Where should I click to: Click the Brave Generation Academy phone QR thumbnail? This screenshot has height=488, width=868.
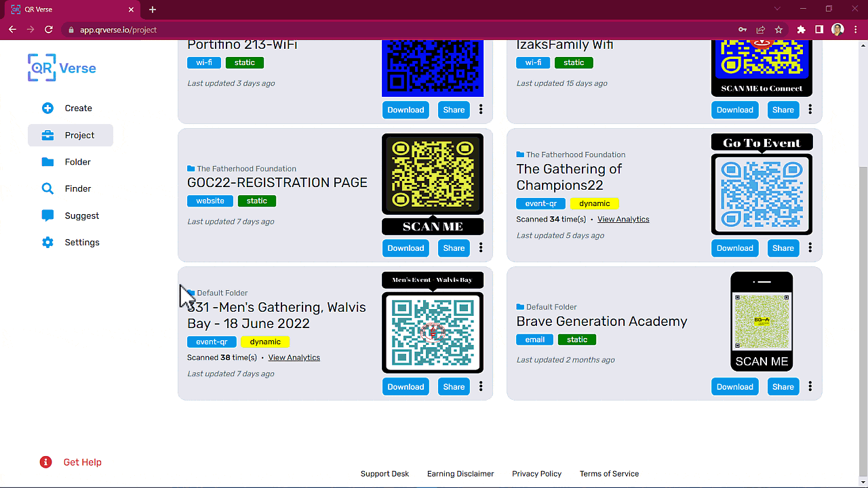click(762, 322)
